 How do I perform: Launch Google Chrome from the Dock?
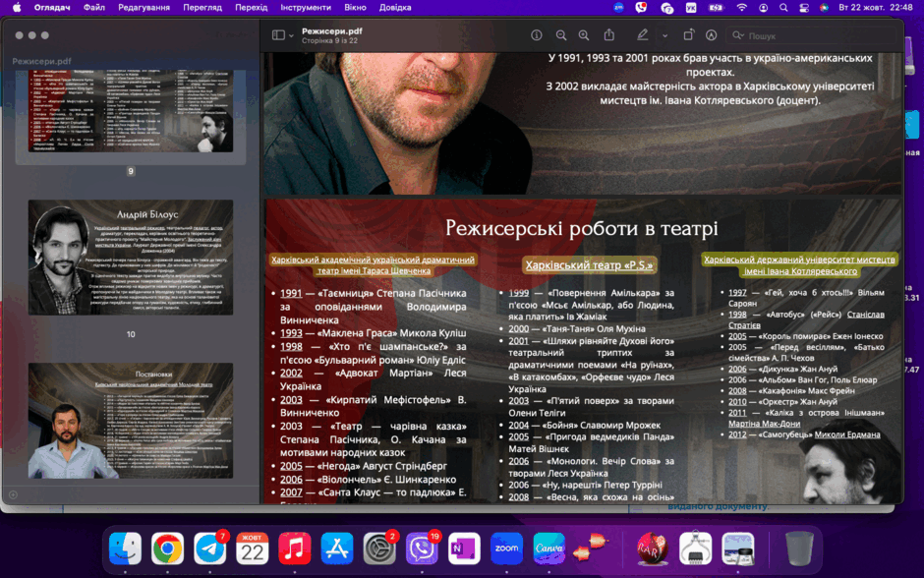pyautogui.click(x=167, y=549)
